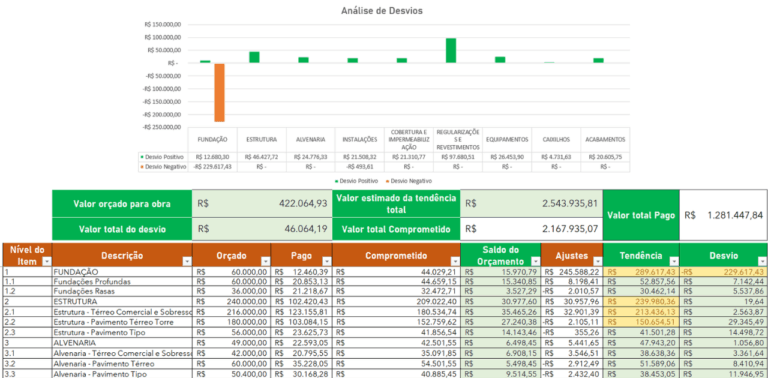Select the chart data cell -R$ 229.617,43
The height and width of the screenshot is (378, 768).
[213, 167]
